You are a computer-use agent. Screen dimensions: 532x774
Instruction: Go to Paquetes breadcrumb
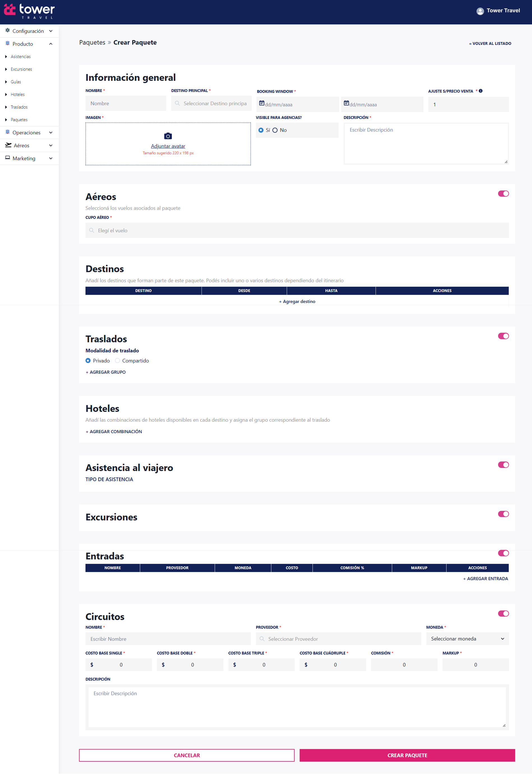pyautogui.click(x=92, y=43)
